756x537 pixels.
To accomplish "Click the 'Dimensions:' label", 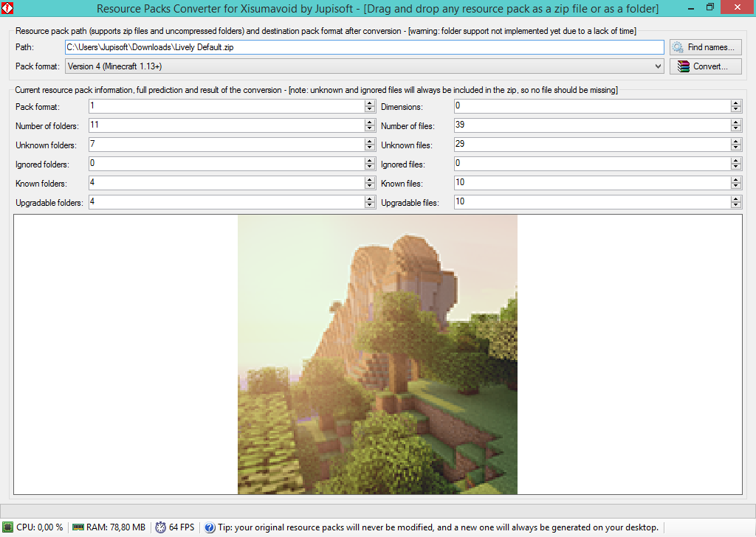I will click(x=402, y=106).
